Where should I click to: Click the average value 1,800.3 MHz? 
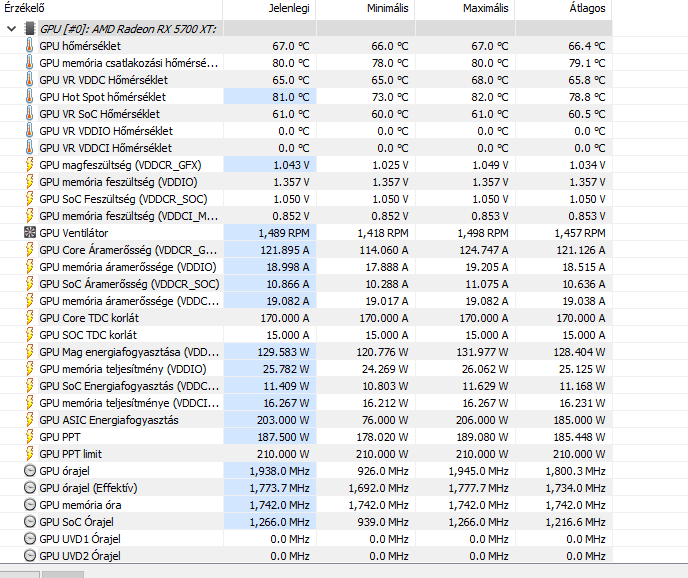pos(575,471)
